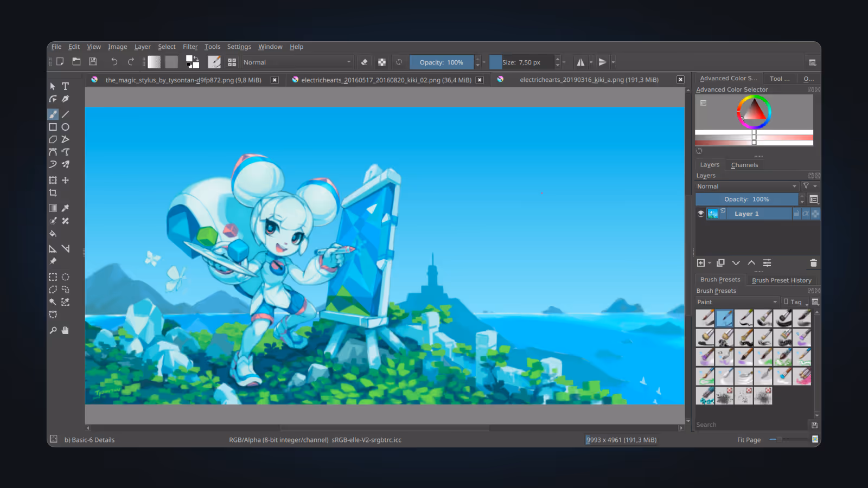Select the Calligraphy tool

click(x=65, y=99)
